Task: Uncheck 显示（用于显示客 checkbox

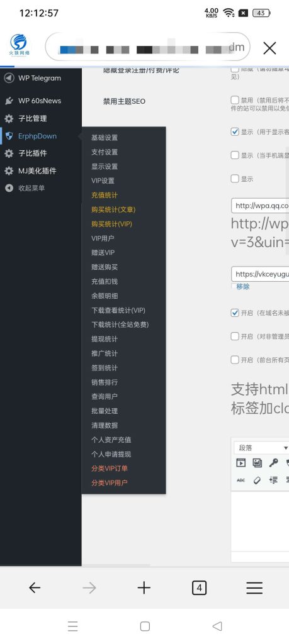Action: pyautogui.click(x=235, y=132)
